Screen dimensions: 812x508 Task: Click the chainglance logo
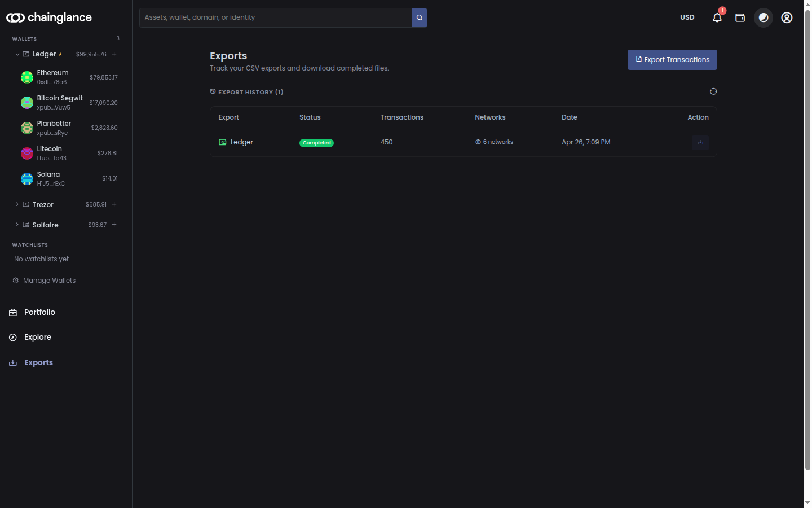[49, 17]
